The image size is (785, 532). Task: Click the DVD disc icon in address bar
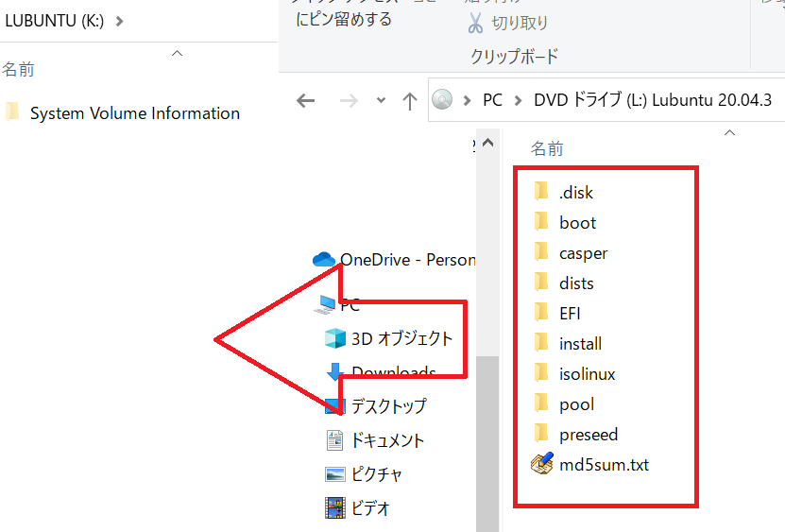pyautogui.click(x=442, y=99)
